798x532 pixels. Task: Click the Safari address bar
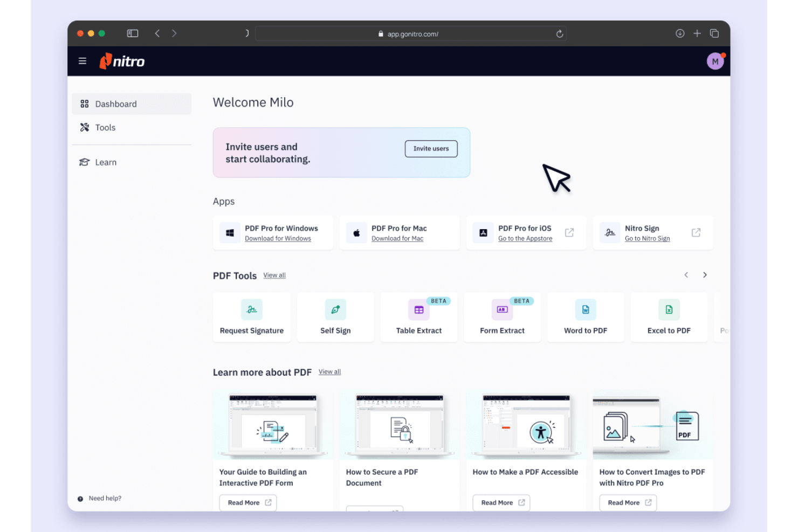411,34
